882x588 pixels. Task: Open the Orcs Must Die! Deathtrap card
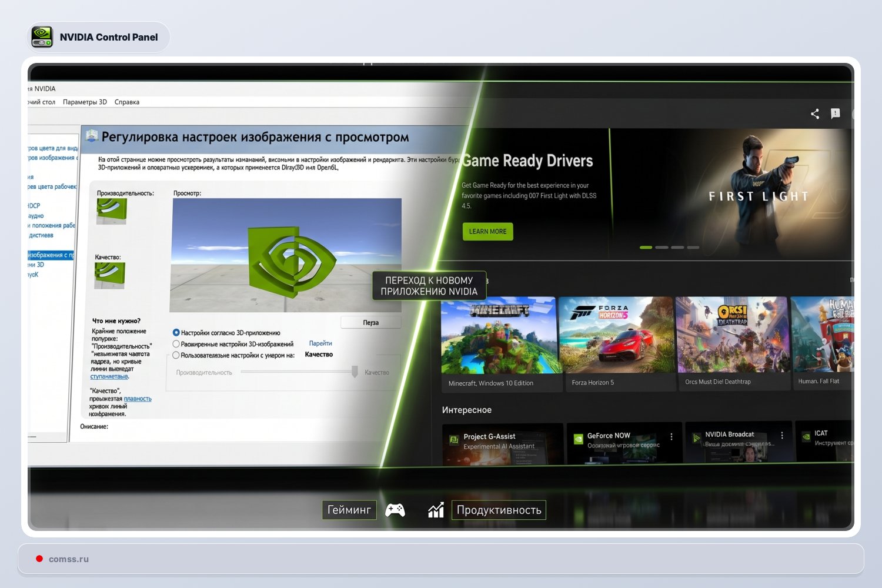coord(733,343)
